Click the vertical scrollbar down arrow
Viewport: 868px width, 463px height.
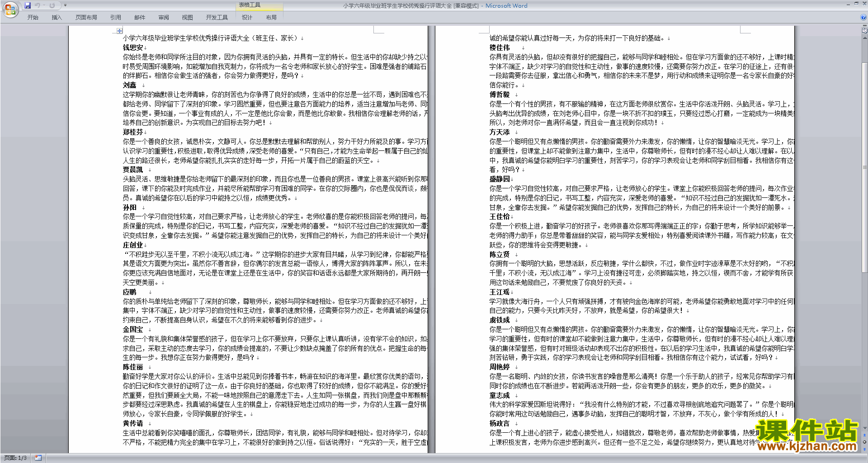click(x=865, y=427)
